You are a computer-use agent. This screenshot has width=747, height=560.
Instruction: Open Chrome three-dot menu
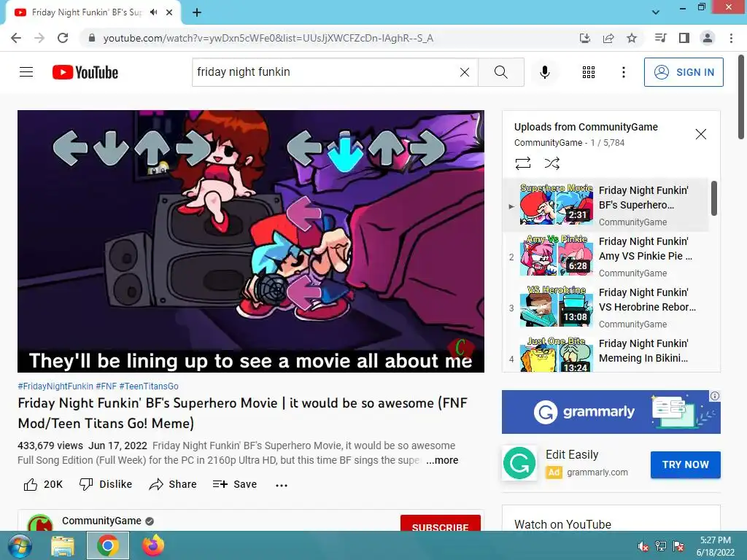(x=731, y=38)
